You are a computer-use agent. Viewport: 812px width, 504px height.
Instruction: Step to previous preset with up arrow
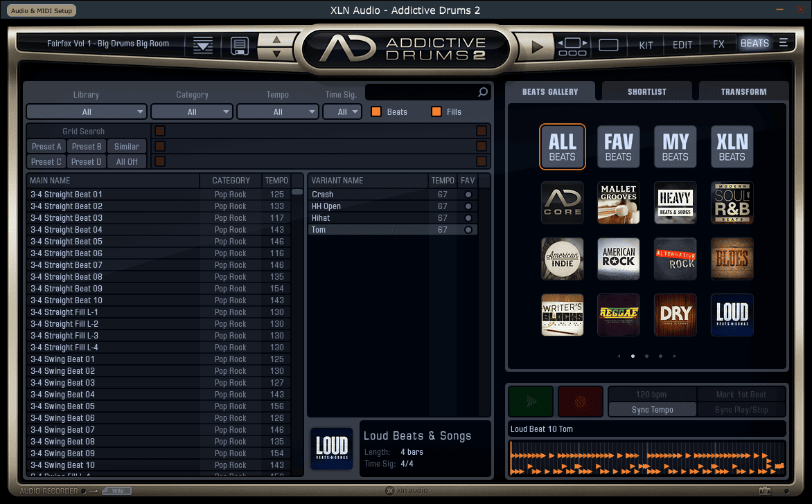[276, 39]
